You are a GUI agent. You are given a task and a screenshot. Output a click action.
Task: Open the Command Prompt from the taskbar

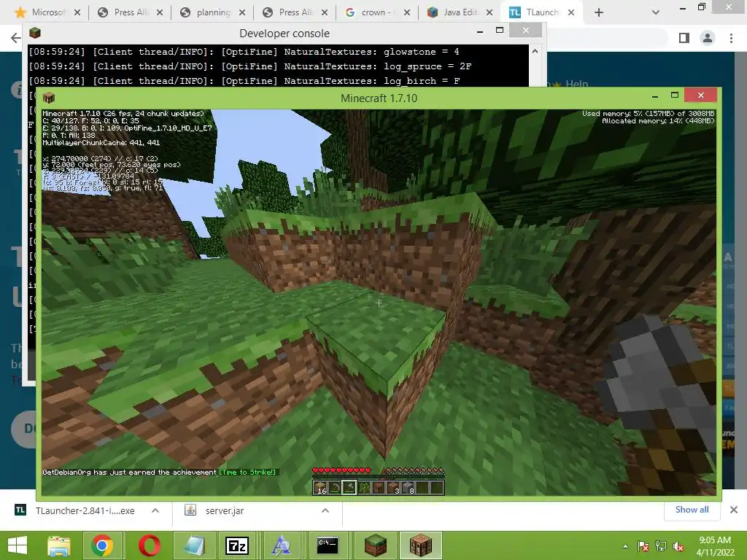[x=328, y=545]
